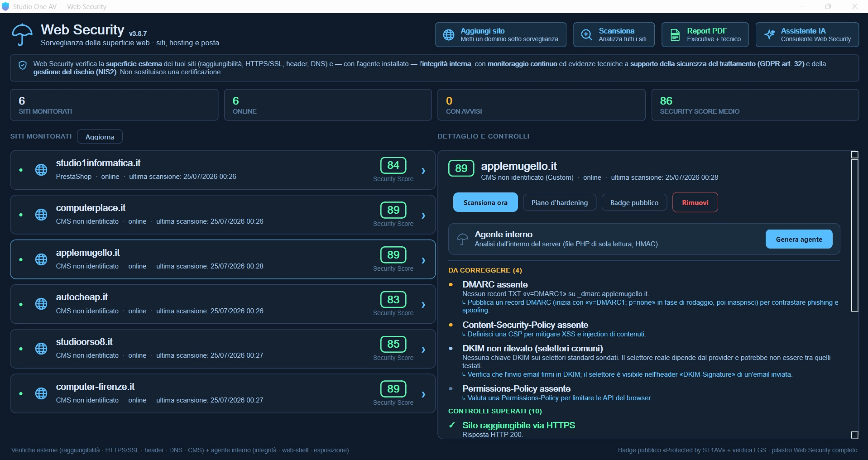This screenshot has height=460, width=868.
Task: Click the Definisci una CSP hint text
Action: (556, 334)
